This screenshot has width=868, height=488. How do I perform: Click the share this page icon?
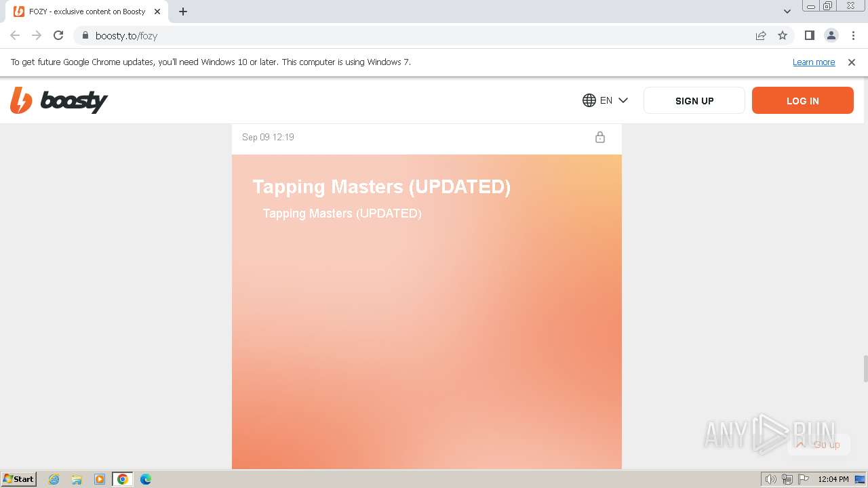pyautogui.click(x=761, y=35)
